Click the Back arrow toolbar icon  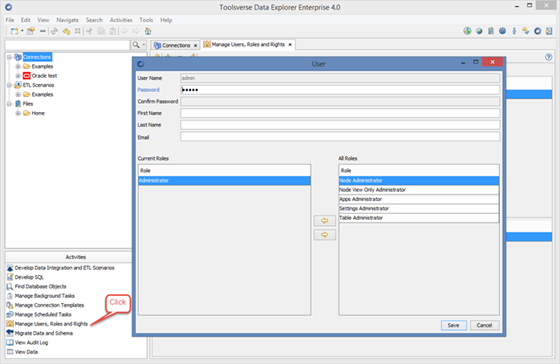click(124, 31)
